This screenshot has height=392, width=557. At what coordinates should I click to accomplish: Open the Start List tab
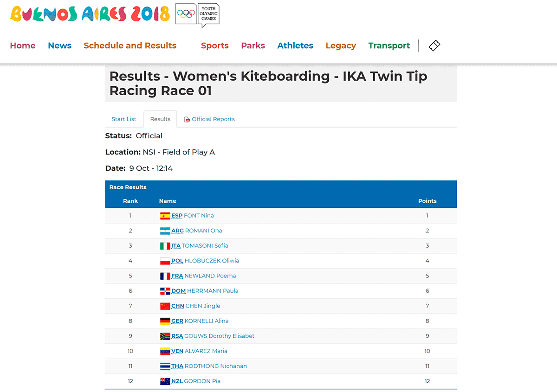click(124, 119)
